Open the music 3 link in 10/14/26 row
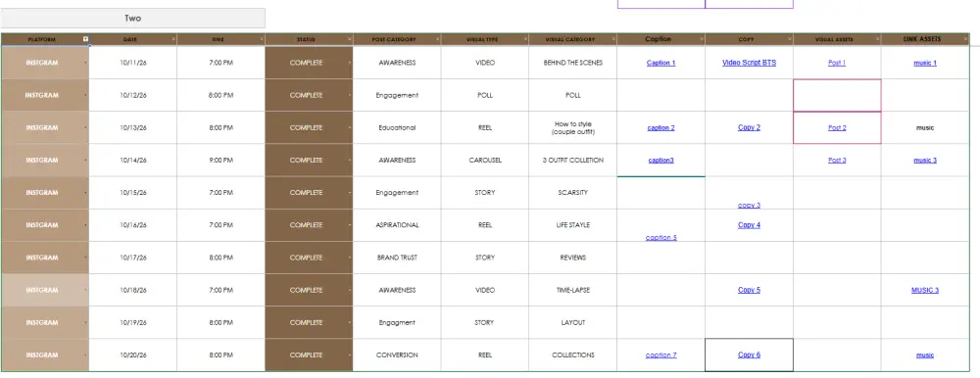980x378 pixels. coord(925,161)
